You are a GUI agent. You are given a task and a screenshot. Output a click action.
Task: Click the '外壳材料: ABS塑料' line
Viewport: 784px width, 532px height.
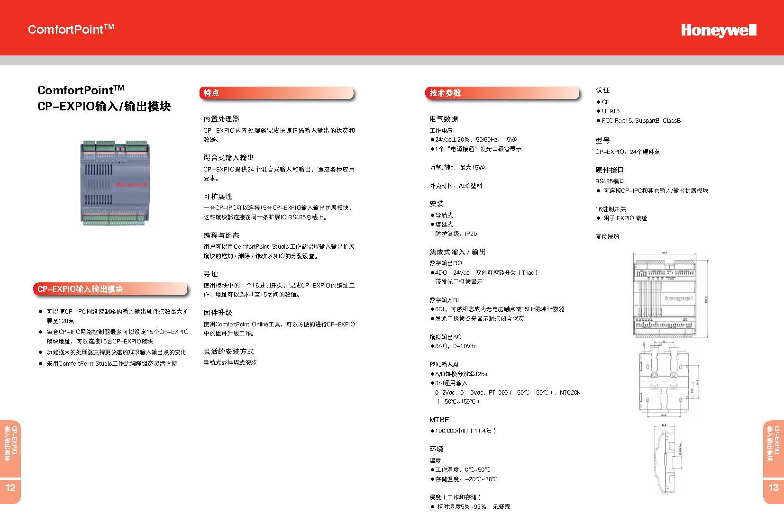point(456,186)
